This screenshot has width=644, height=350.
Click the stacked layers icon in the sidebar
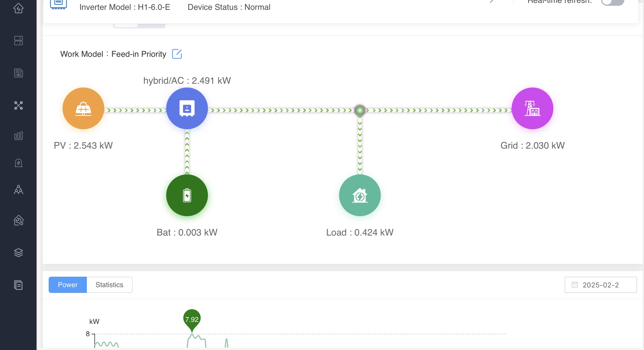point(19,253)
